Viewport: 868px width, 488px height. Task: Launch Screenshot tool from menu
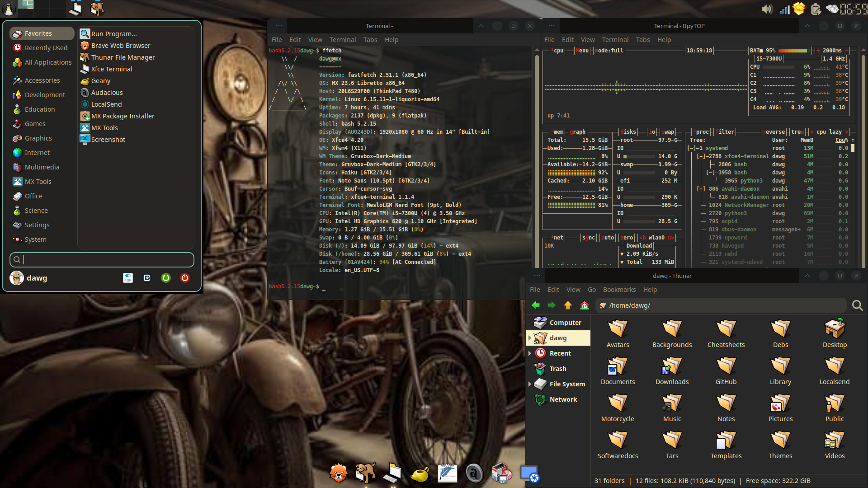point(136,140)
